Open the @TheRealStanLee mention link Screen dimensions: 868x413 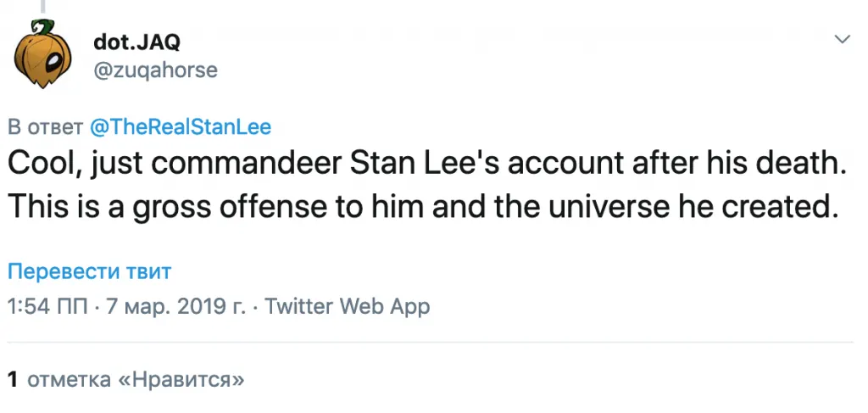pos(180,128)
